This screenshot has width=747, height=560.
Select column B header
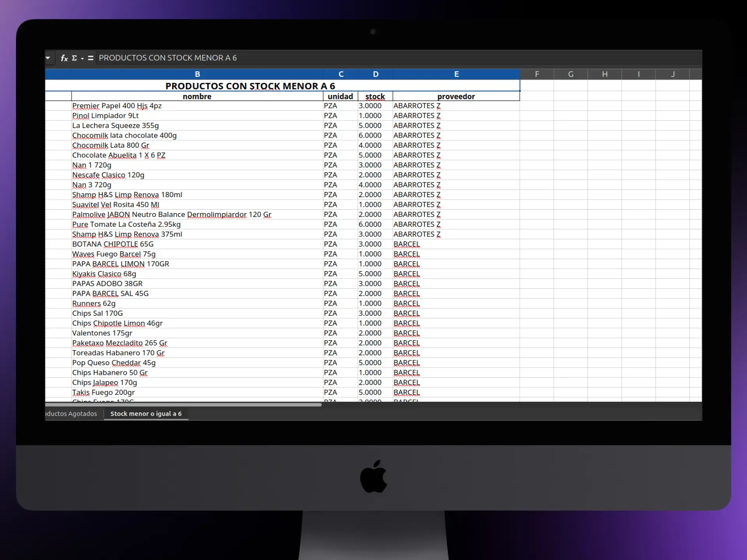[197, 74]
